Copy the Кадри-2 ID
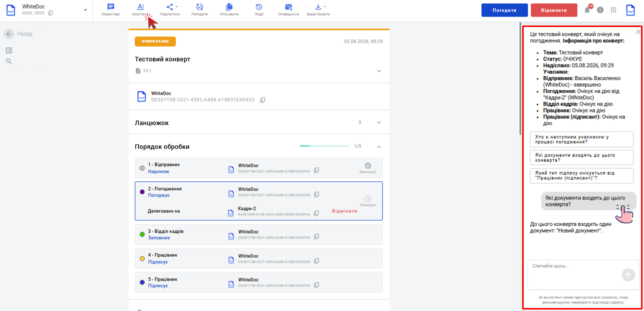The width and height of the screenshot is (644, 311). (317, 213)
